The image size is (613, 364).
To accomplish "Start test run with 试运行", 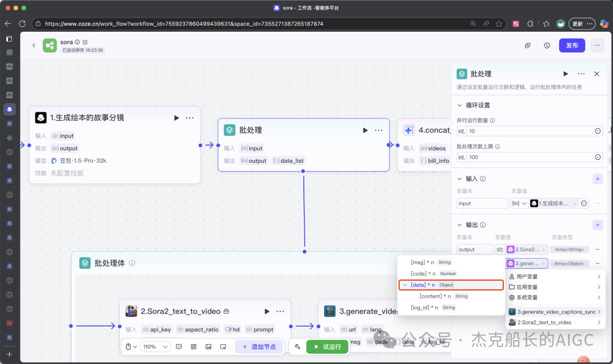I will pyautogui.click(x=328, y=347).
